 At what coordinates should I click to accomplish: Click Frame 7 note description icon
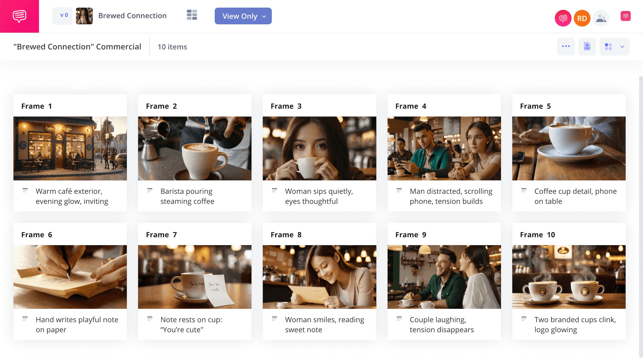[150, 319]
